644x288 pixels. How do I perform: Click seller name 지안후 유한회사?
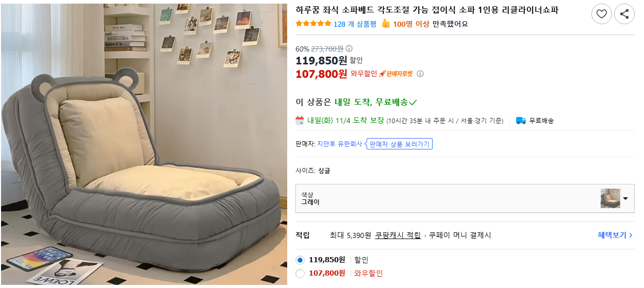pos(339,144)
